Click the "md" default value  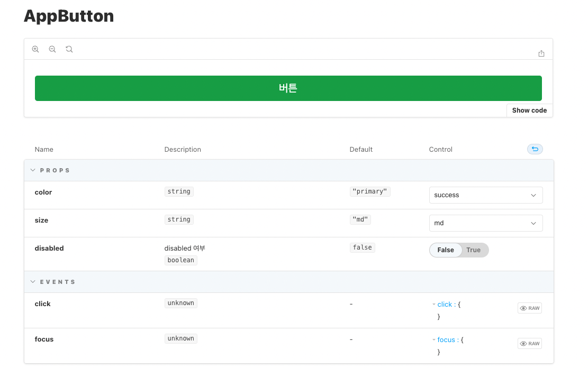360,219
